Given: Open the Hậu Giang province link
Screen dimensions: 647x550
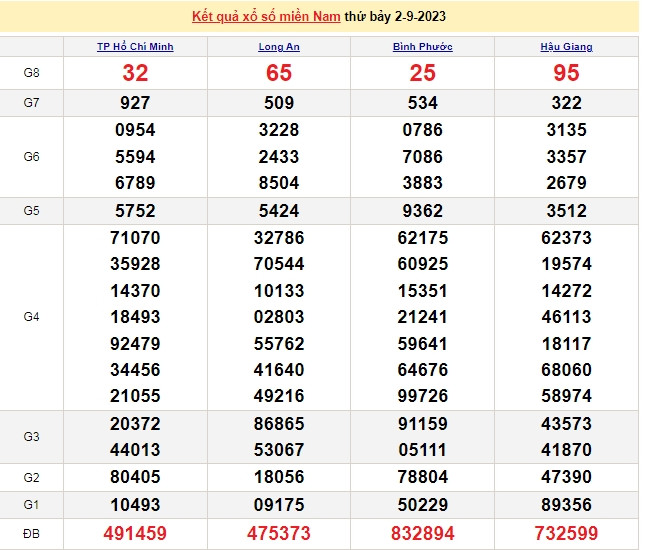Looking at the screenshot, I should coord(566,47).
